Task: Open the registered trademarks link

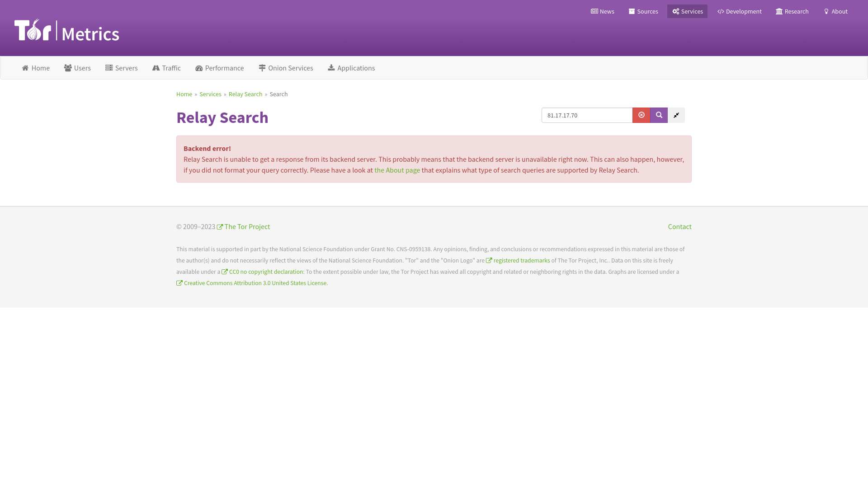Action: tap(518, 260)
